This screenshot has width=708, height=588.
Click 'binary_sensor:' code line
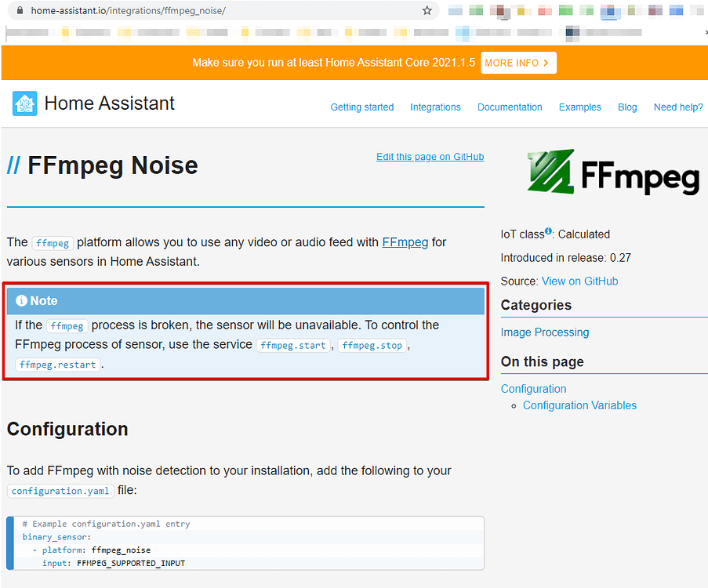tap(56, 536)
